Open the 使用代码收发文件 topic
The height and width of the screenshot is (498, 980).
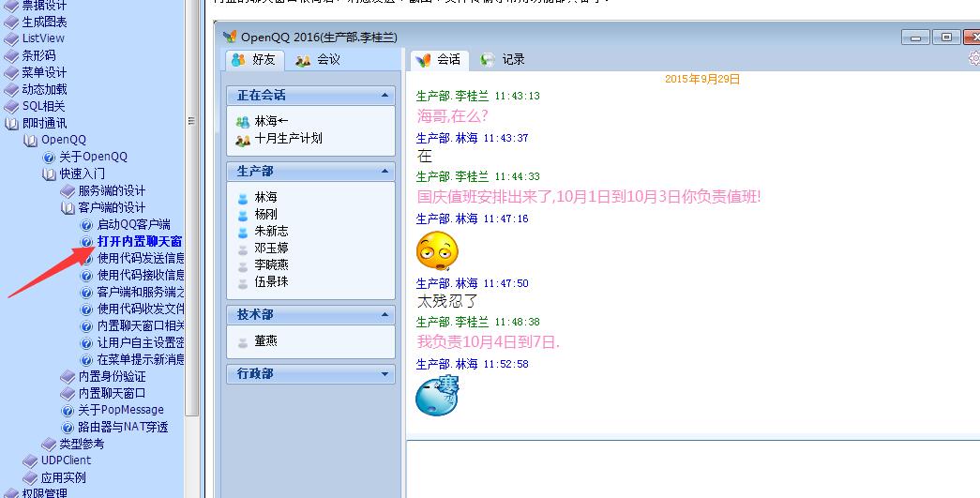141,309
